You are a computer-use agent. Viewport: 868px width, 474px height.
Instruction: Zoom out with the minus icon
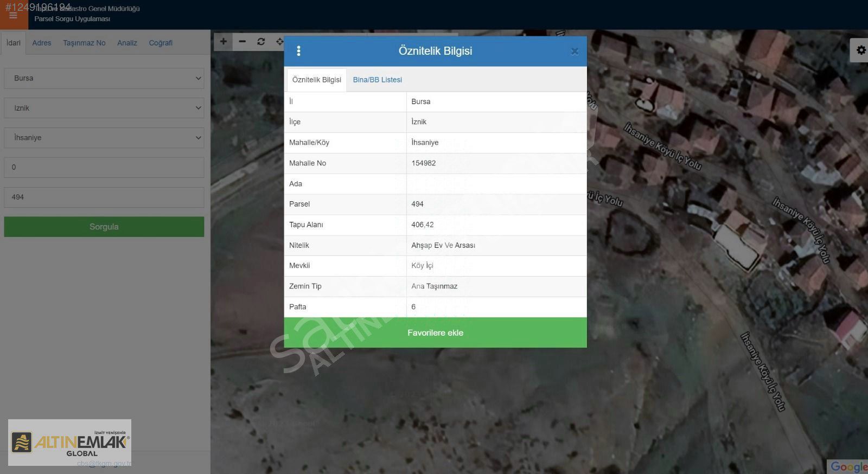(242, 42)
